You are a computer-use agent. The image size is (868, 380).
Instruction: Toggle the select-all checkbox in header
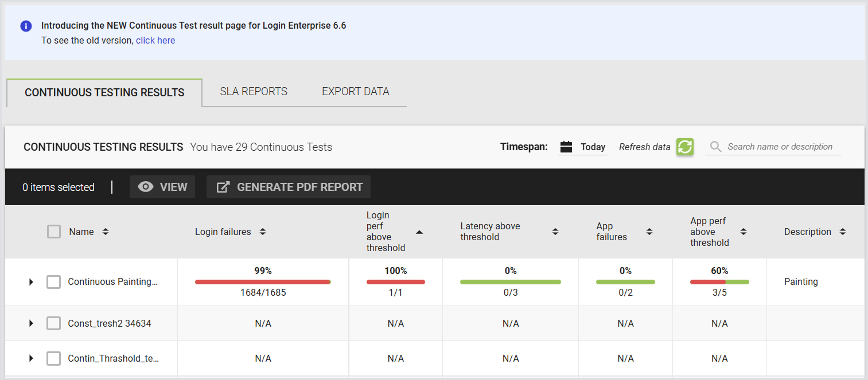point(54,232)
